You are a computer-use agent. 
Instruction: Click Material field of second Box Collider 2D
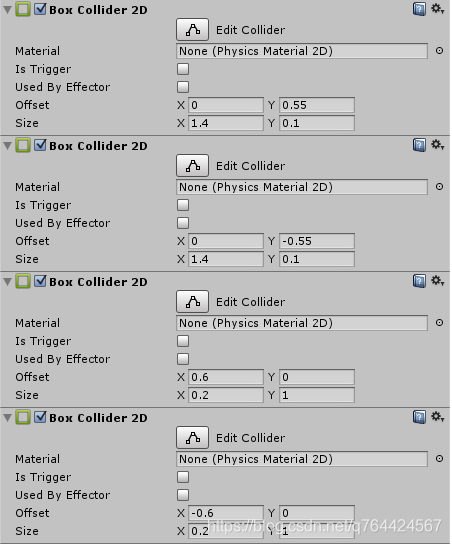pyautogui.click(x=302, y=187)
